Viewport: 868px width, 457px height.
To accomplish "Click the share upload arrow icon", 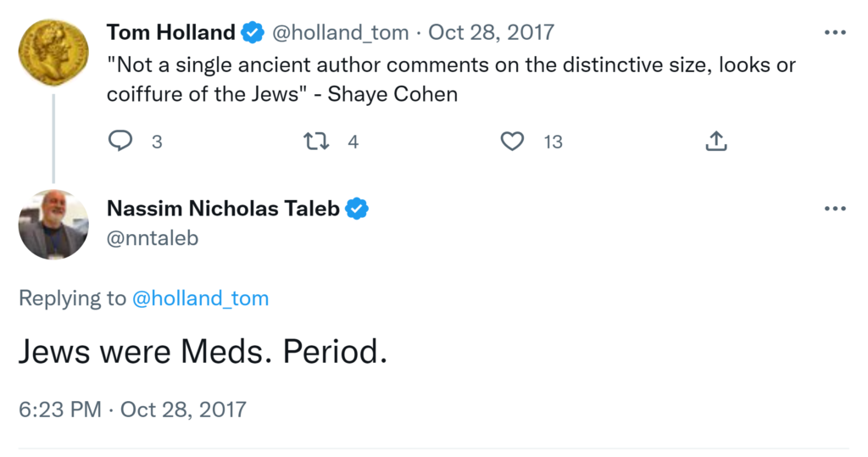I will [716, 141].
